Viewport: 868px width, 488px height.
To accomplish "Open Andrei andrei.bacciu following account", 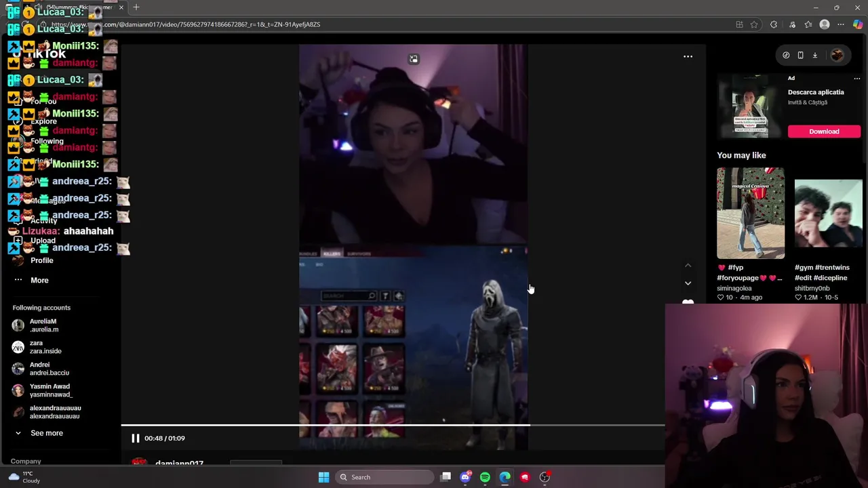I will 49,369.
